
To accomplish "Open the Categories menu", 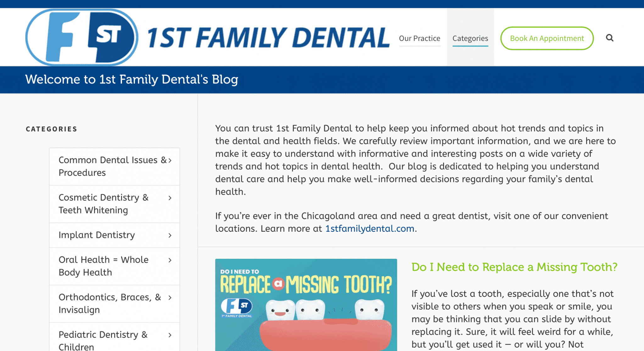I will click(470, 38).
